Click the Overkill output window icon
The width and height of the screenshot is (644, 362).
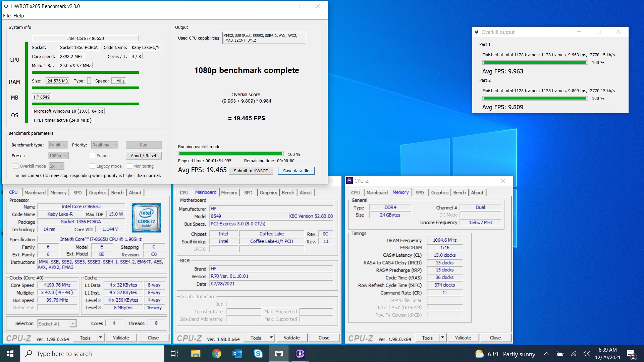click(x=477, y=32)
